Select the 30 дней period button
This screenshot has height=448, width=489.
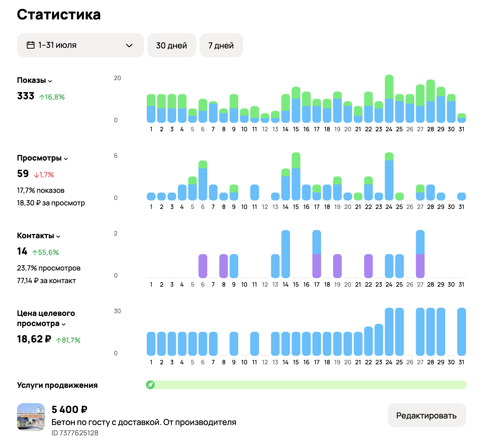pyautogui.click(x=172, y=45)
